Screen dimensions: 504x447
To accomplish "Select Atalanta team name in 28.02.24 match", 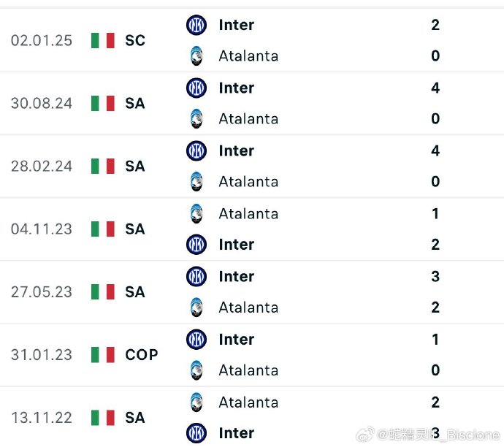I will (x=248, y=182).
